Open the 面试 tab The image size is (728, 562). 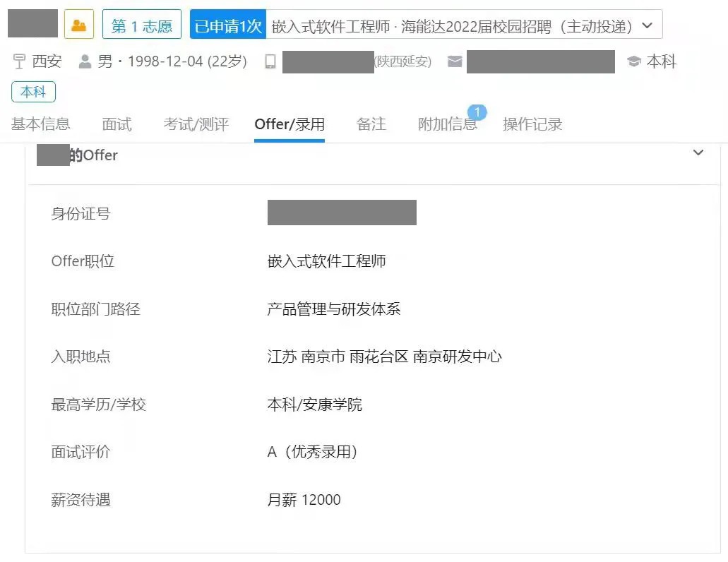point(117,124)
